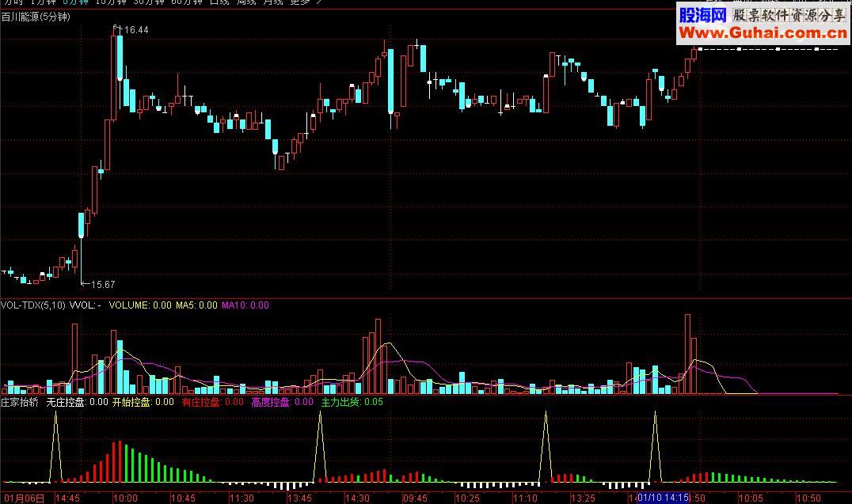Click the 14:45 time axis label
The width and height of the screenshot is (852, 504).
tap(67, 498)
